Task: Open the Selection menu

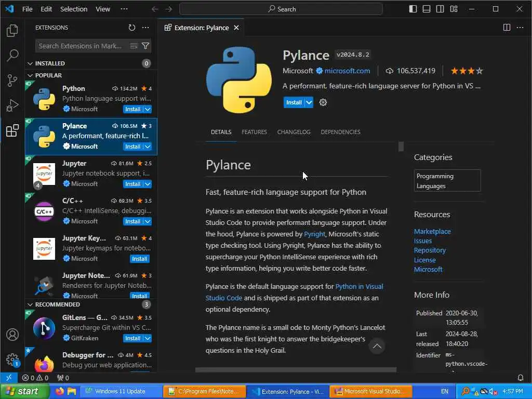Action: click(x=74, y=9)
